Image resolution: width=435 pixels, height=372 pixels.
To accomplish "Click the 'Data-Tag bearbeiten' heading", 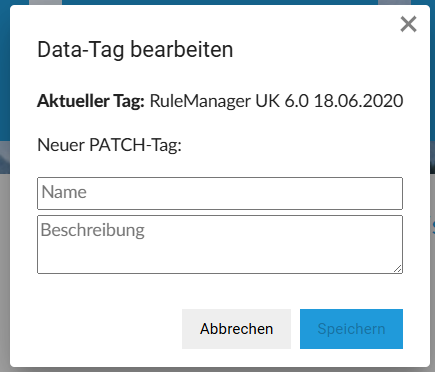I will tap(135, 50).
